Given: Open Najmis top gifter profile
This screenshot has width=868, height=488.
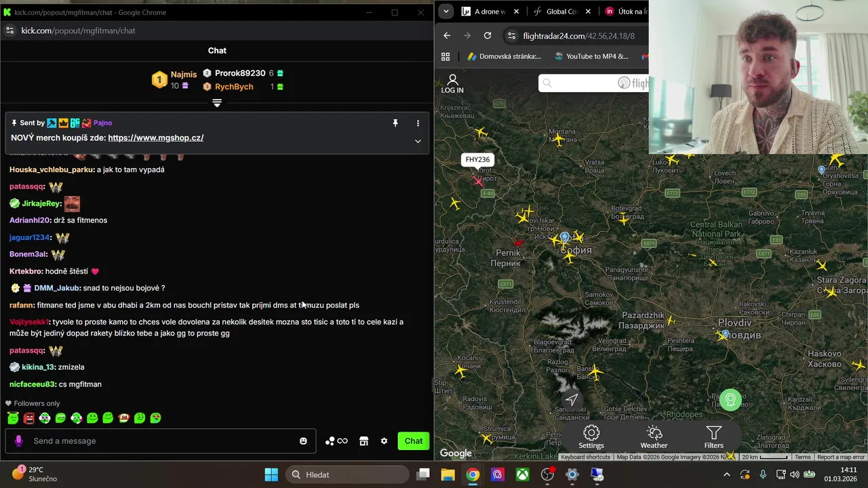Looking at the screenshot, I should tap(184, 75).
